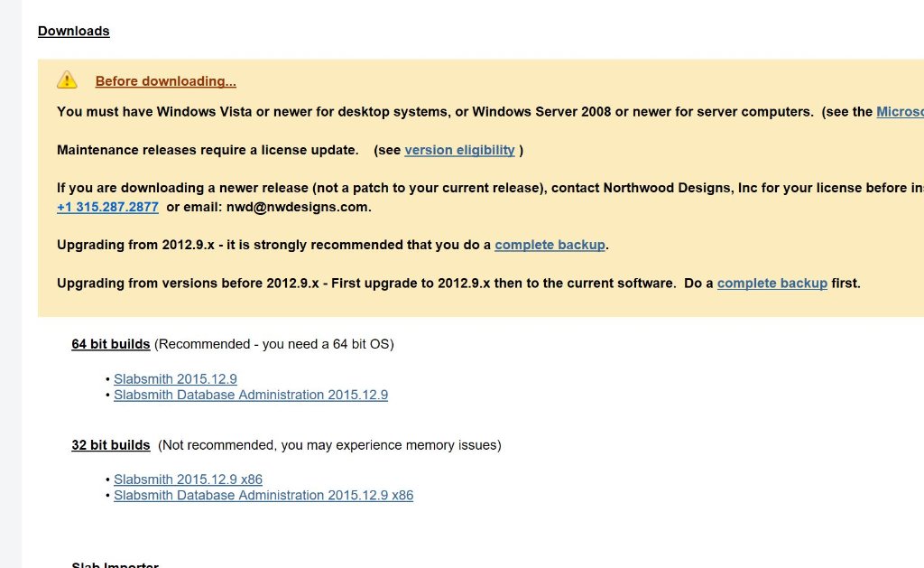924x568 pixels.
Task: Click the "64 bit builds" heading
Action: (x=111, y=344)
